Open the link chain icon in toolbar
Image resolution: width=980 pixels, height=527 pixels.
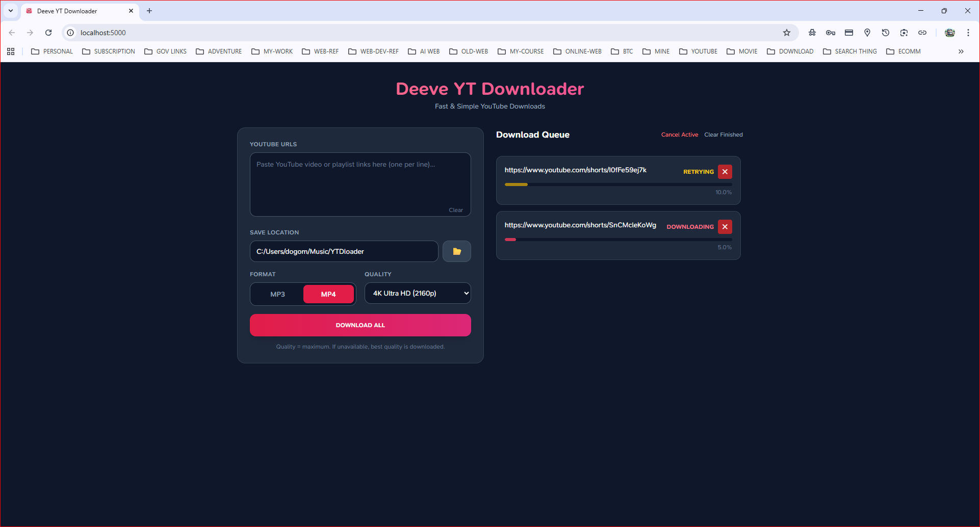point(922,33)
